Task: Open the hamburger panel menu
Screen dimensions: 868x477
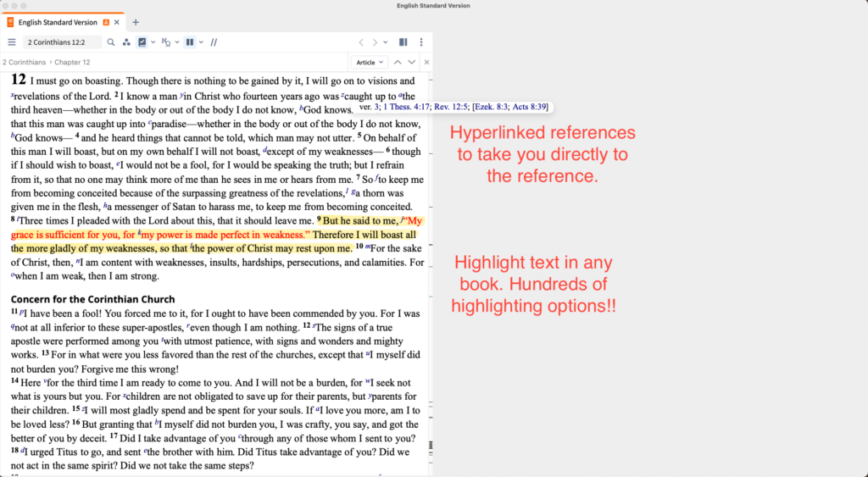Action: pyautogui.click(x=12, y=42)
